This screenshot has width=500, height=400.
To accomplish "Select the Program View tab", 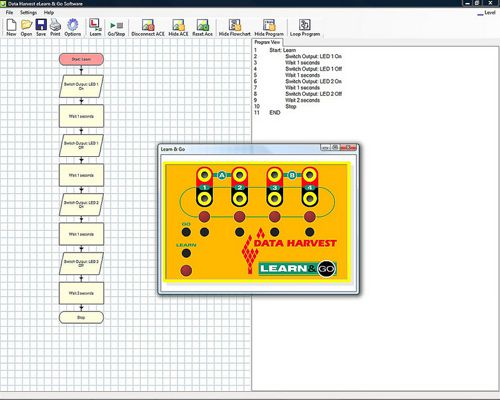I will (267, 42).
